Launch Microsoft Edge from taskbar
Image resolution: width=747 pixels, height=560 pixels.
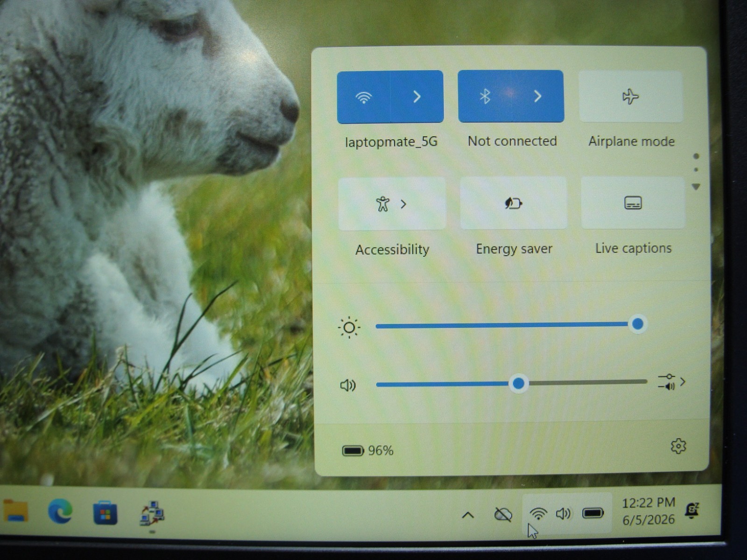click(60, 511)
